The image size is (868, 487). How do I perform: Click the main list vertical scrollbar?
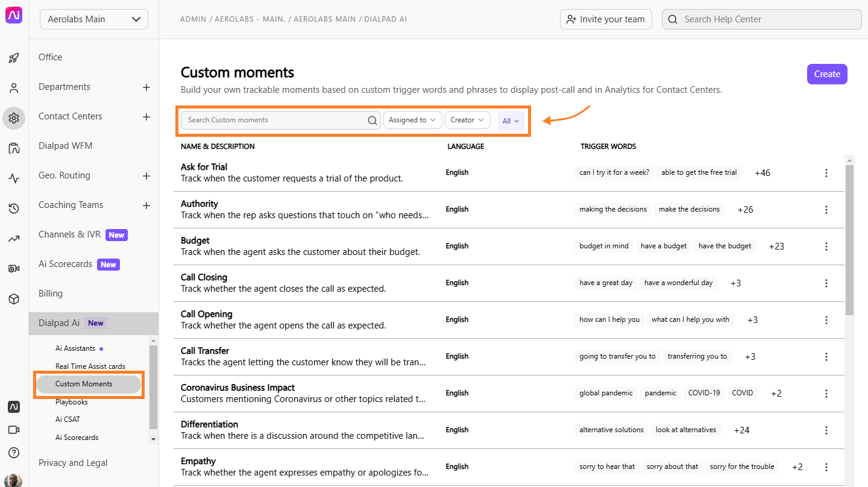(x=850, y=240)
